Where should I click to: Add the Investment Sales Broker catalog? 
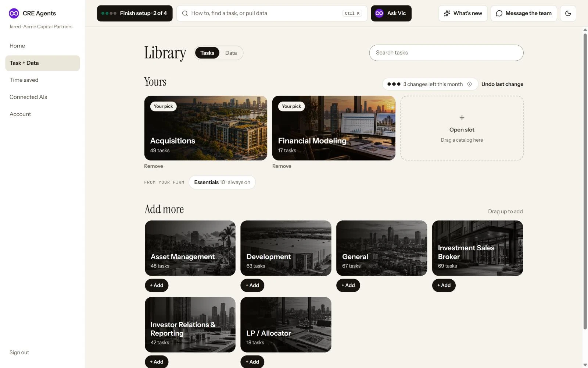(x=444, y=285)
